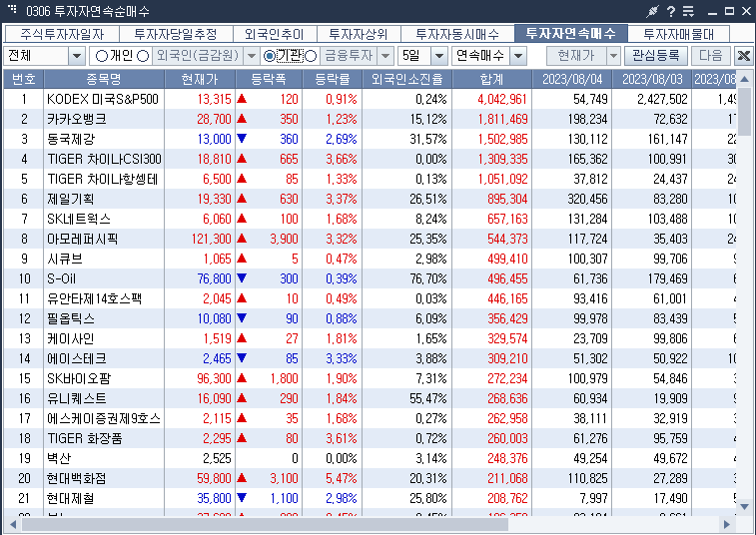
Task: Click the Excel export icon next to 다음
Action: (743, 56)
